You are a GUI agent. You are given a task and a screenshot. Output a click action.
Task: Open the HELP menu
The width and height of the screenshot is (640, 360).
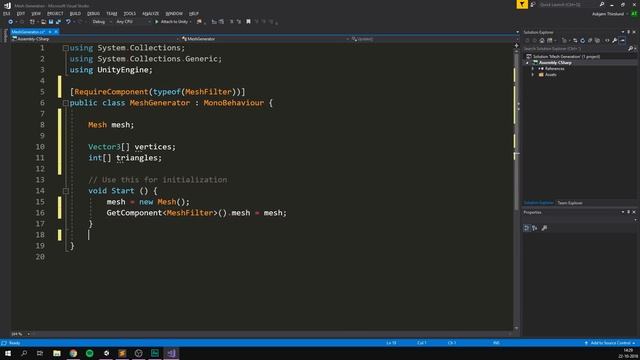[x=194, y=13]
